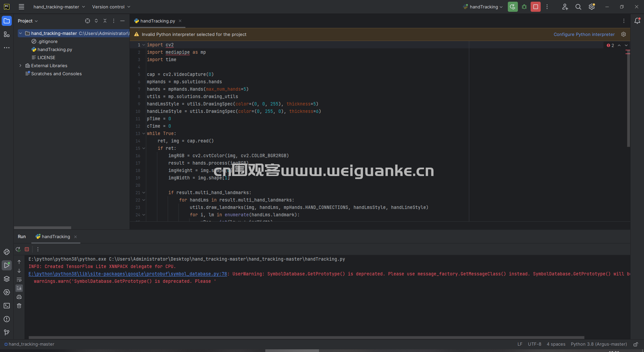This screenshot has width=644, height=352.
Task: Change UTF-8 file encoding
Action: tap(535, 344)
